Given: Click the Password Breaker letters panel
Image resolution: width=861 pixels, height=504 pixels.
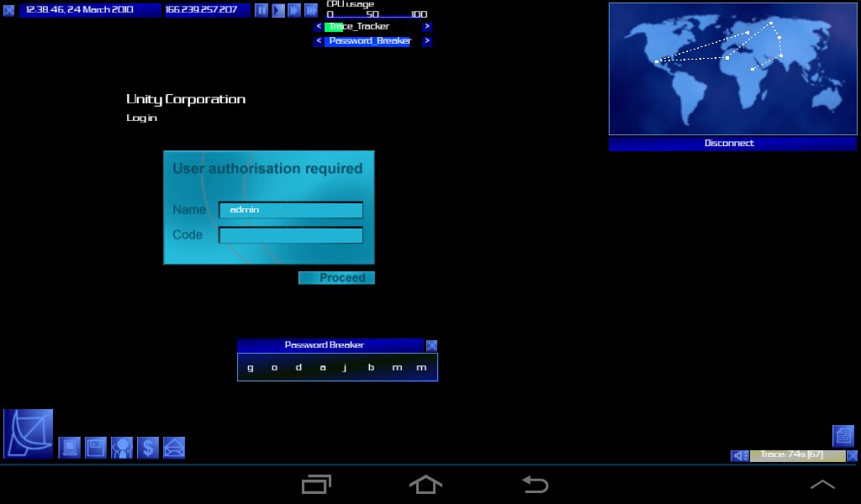Looking at the screenshot, I should (x=337, y=367).
